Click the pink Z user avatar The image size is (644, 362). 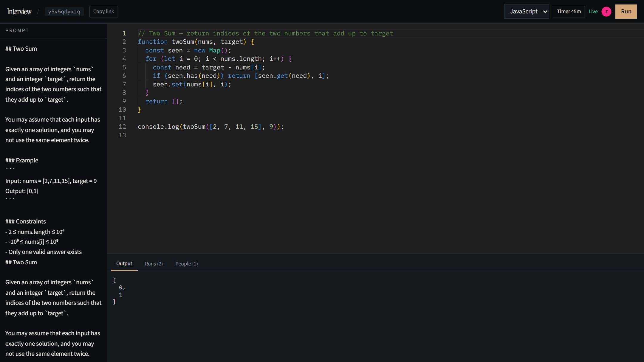pyautogui.click(x=606, y=12)
